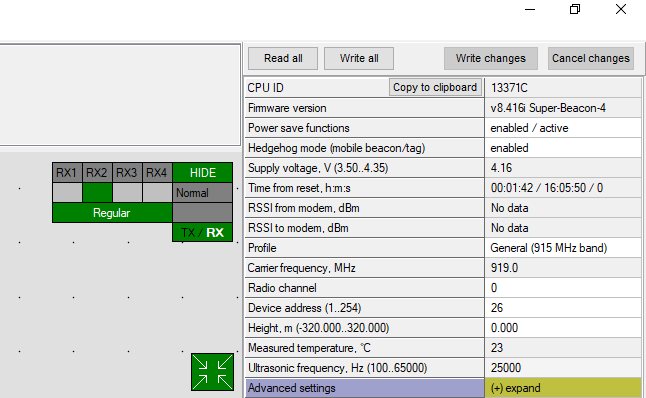Toggle the RX1 sensor cell
The width and height of the screenshot is (646, 398).
coord(67,192)
